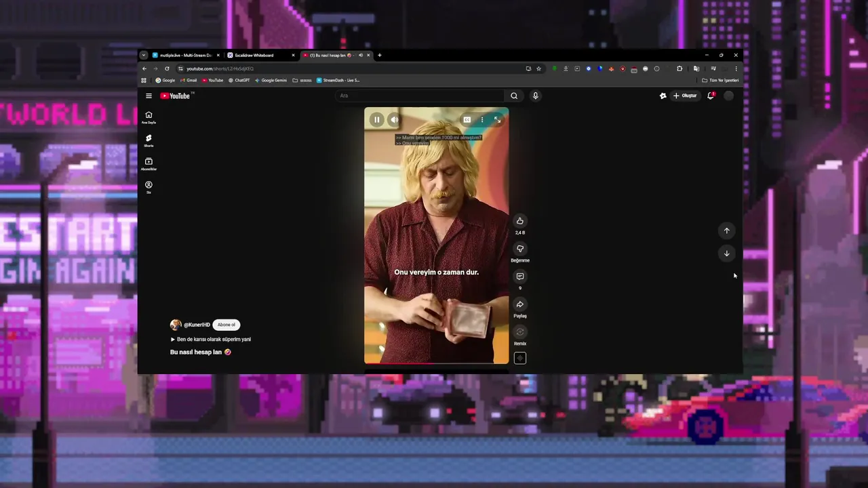This screenshot has height=488, width=868.
Task: Remix this Short
Action: 520,332
